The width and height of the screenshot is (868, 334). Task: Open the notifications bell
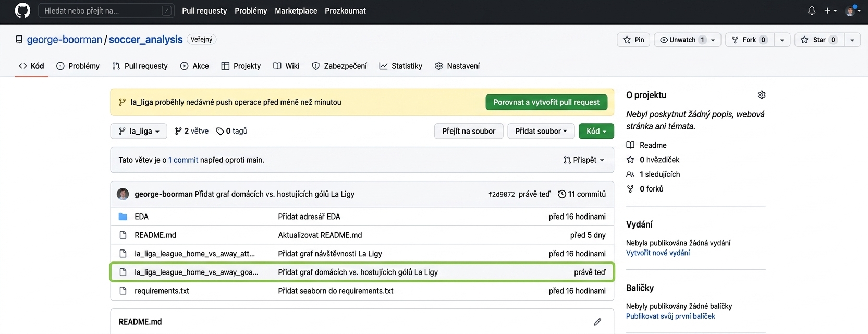(x=812, y=10)
